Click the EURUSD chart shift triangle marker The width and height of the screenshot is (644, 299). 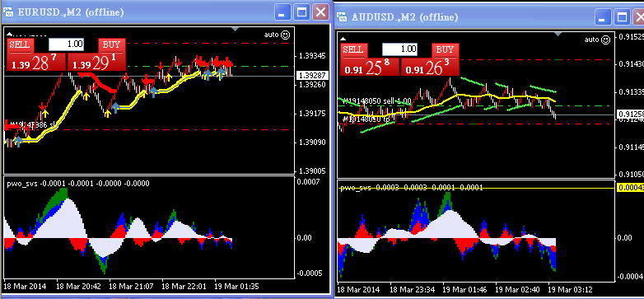point(235,29)
